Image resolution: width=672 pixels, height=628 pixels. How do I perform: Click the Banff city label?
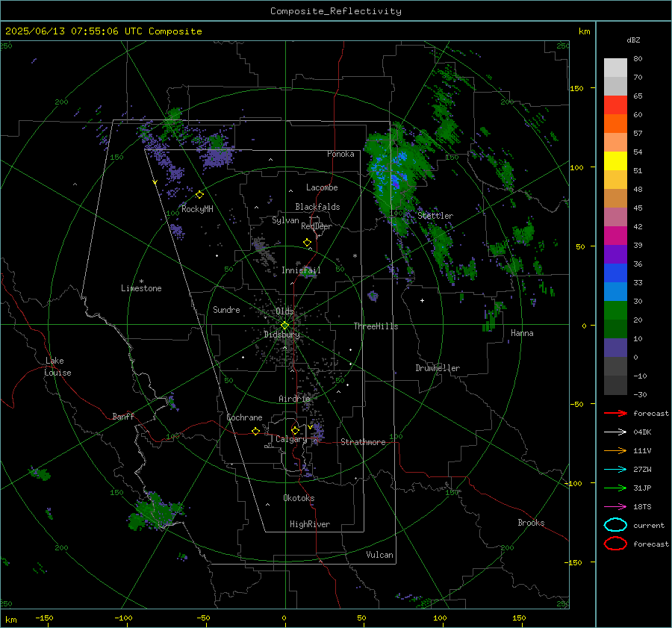[x=123, y=416]
